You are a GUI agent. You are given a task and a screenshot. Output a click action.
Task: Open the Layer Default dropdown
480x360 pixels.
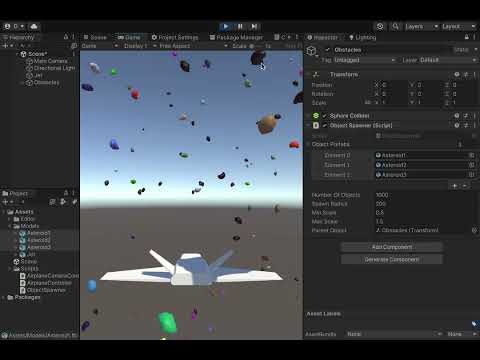tap(448, 60)
